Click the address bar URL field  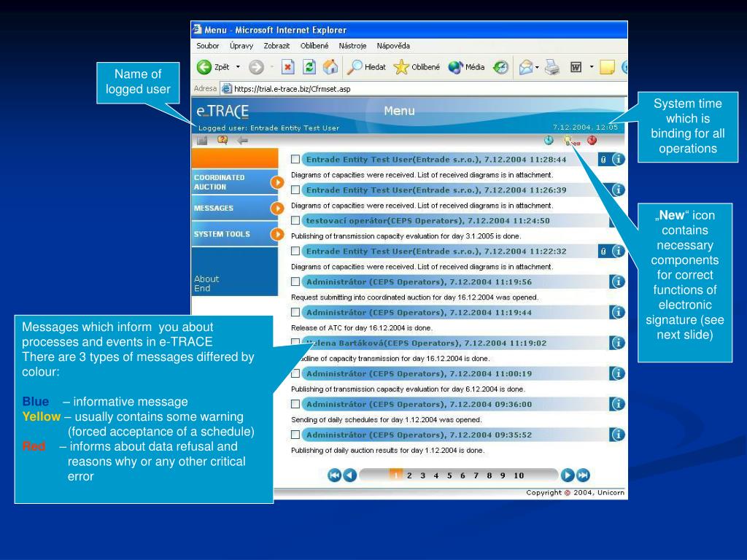pyautogui.click(x=424, y=88)
